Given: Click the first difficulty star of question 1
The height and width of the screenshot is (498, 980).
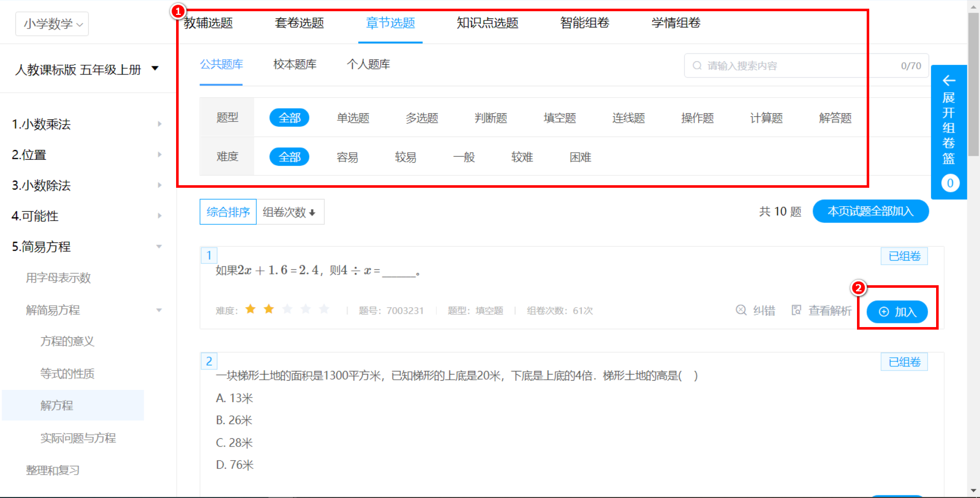Looking at the screenshot, I should (251, 309).
